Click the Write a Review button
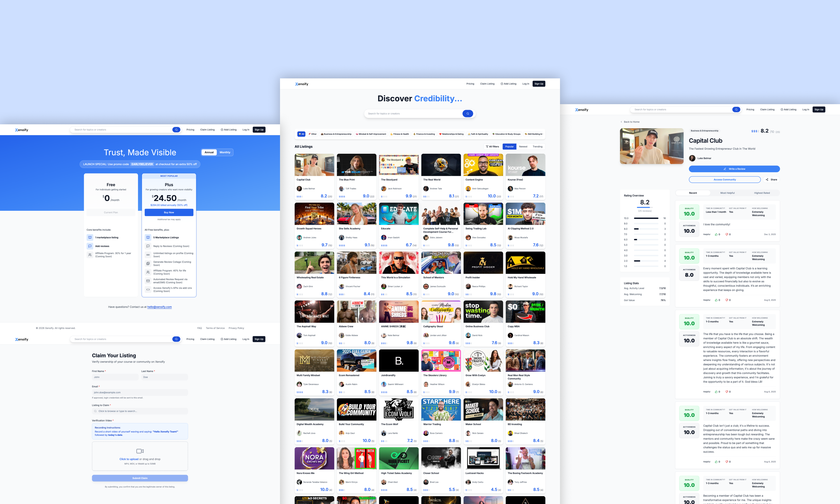Viewport: 840px width, 504px height. pos(734,169)
